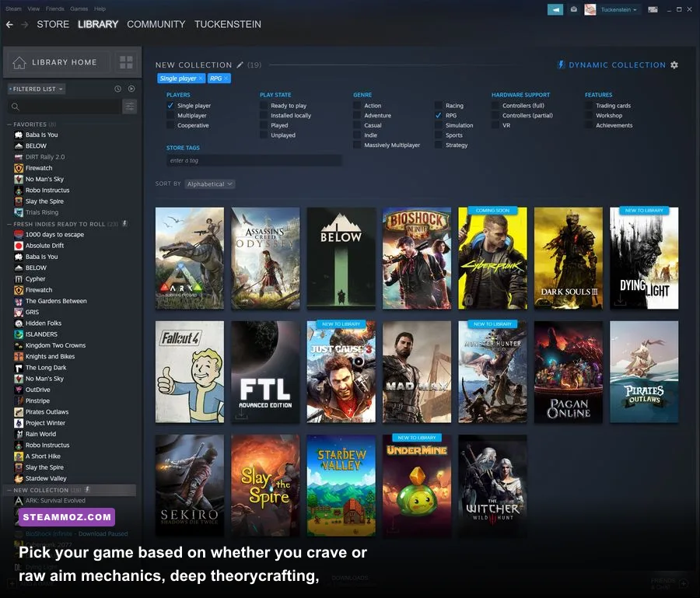Image resolution: width=700 pixels, height=598 pixels.
Task: Click the back navigation arrow
Action: (x=9, y=25)
